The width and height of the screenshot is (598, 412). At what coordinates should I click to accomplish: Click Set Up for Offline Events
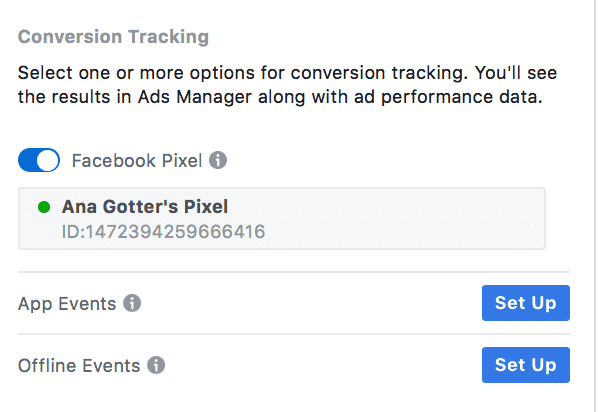(x=526, y=365)
